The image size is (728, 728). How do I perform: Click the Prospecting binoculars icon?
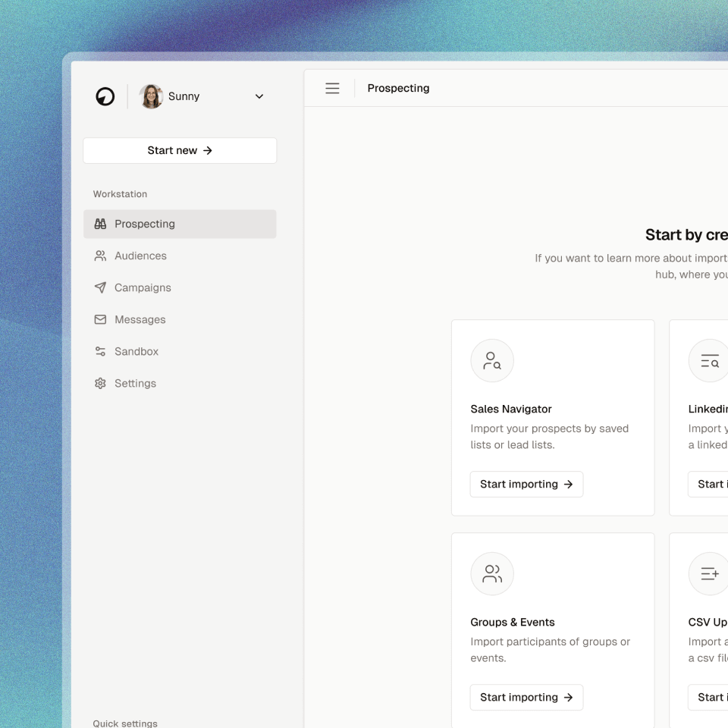point(100,224)
